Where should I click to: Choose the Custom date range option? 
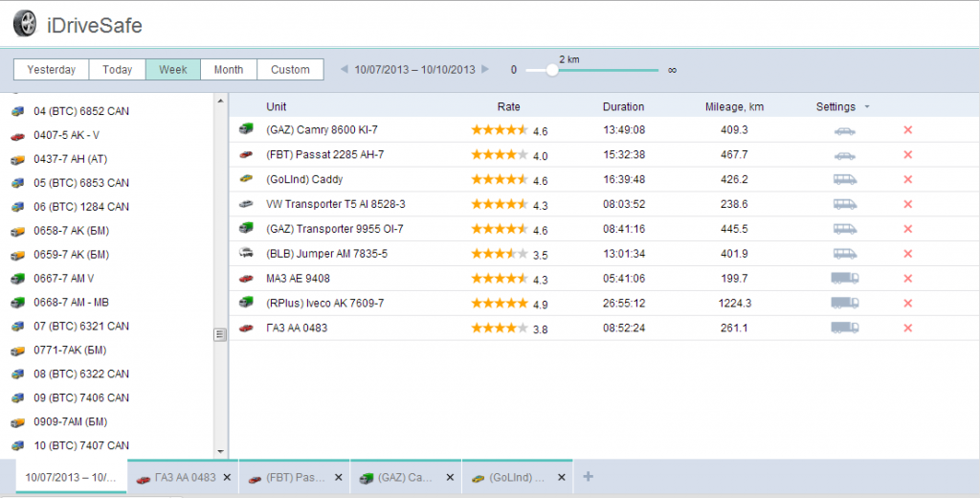(290, 70)
